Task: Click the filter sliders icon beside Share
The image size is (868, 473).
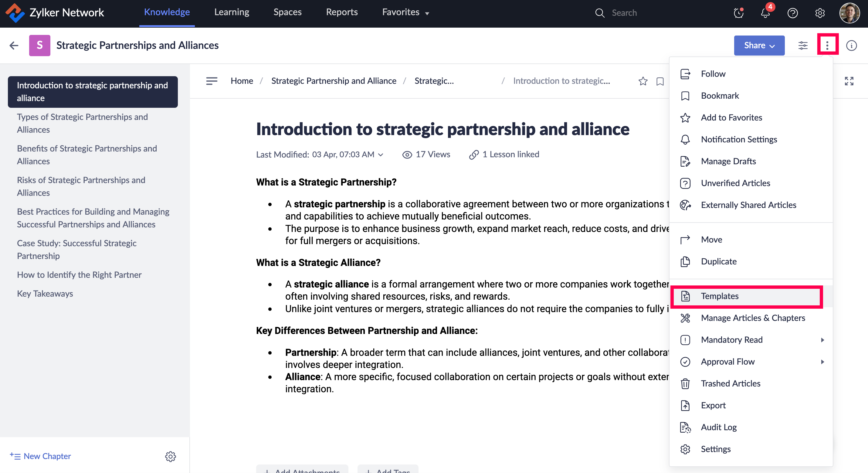Action: click(803, 45)
